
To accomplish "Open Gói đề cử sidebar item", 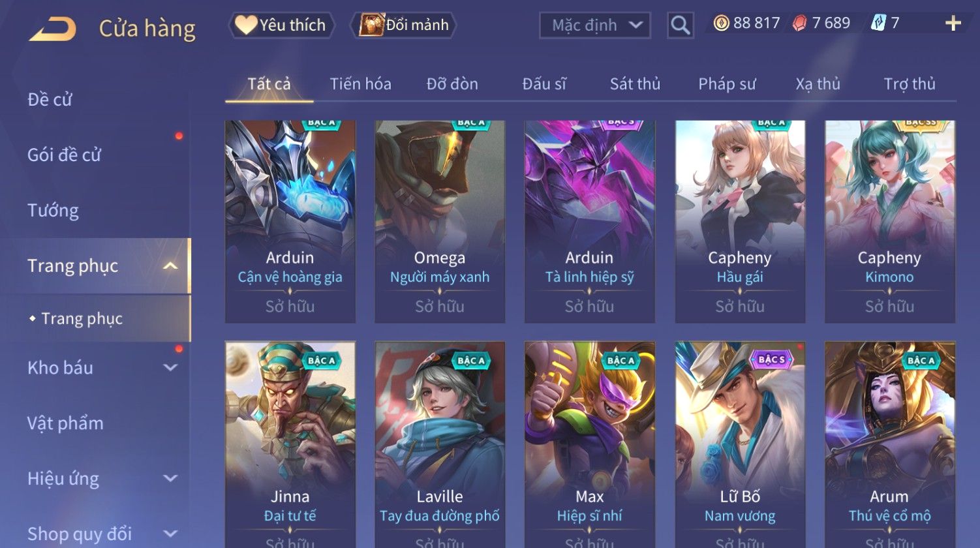I will 64,155.
